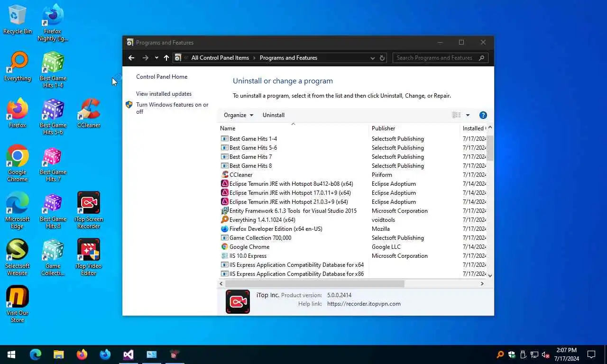
Task: Expand the address bar history dropdown
Action: 372,58
